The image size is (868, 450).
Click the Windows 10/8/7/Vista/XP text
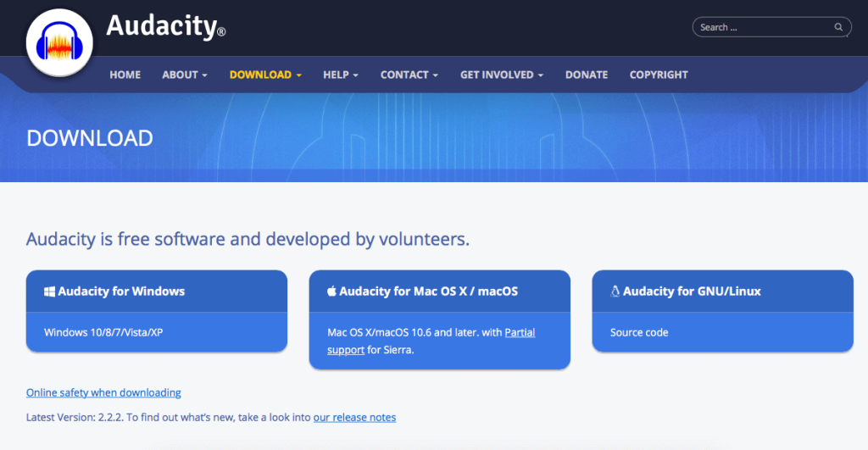pyautogui.click(x=103, y=332)
